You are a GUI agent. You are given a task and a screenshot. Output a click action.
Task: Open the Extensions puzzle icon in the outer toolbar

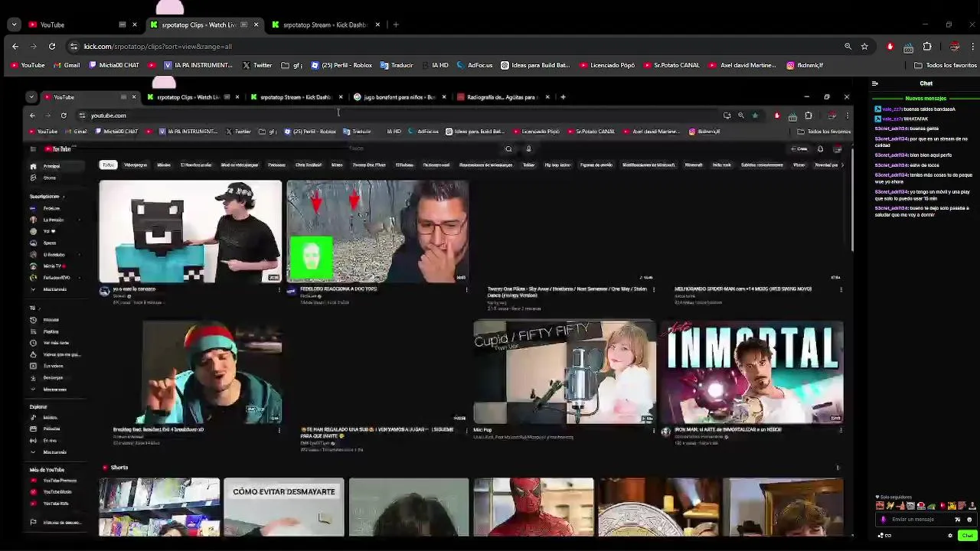(x=927, y=47)
